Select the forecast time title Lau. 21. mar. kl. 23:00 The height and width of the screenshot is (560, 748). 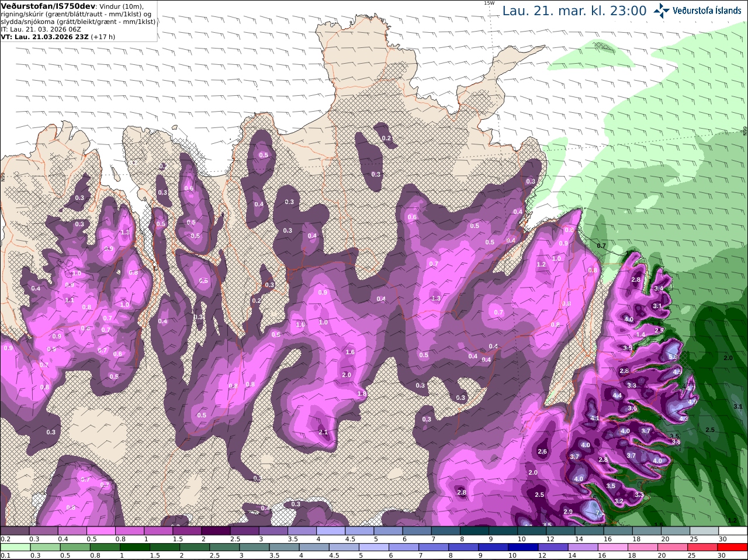tap(574, 11)
